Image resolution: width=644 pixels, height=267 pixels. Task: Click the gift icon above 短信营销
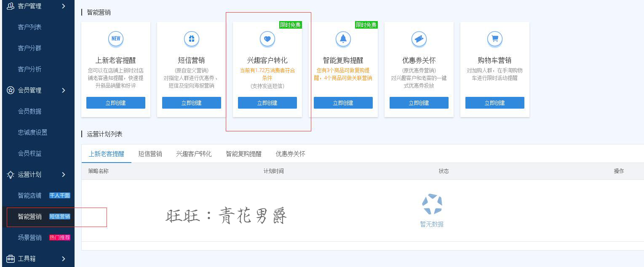tap(191, 39)
